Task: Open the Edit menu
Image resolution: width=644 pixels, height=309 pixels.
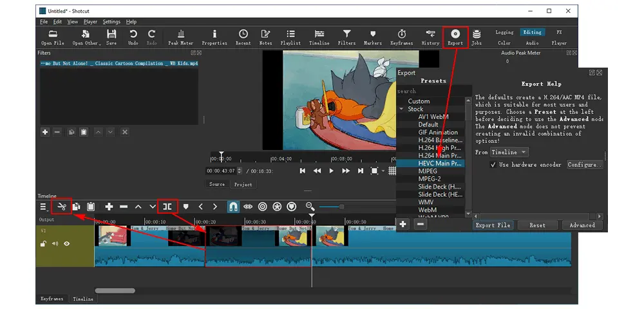Action: click(x=57, y=22)
